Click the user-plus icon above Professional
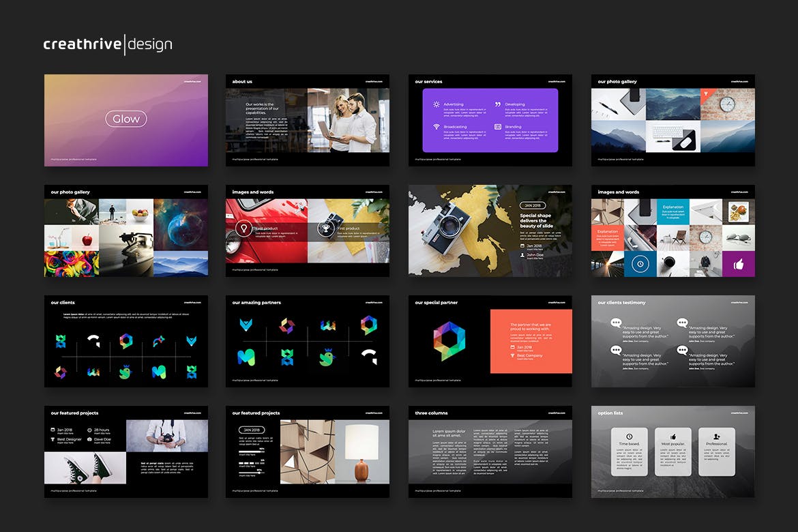 (717, 436)
